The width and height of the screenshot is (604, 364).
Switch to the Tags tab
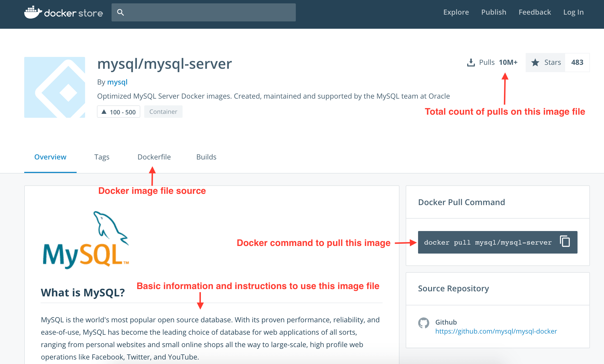tap(102, 157)
